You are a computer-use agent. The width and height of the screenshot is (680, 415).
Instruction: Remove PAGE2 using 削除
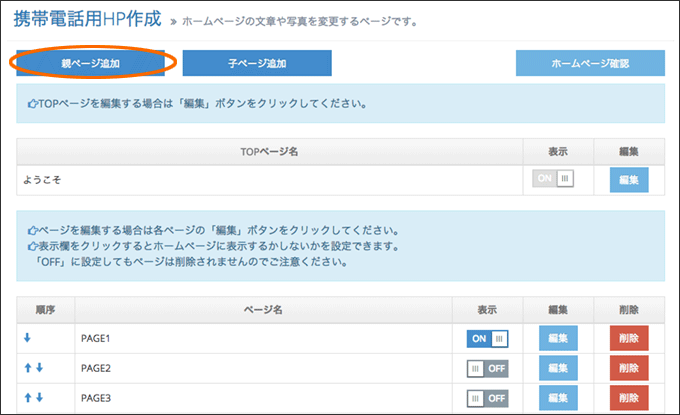pyautogui.click(x=629, y=368)
